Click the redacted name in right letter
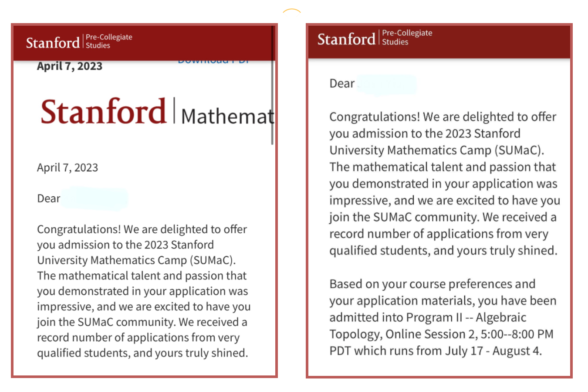The height and width of the screenshot is (392, 588). [x=387, y=84]
